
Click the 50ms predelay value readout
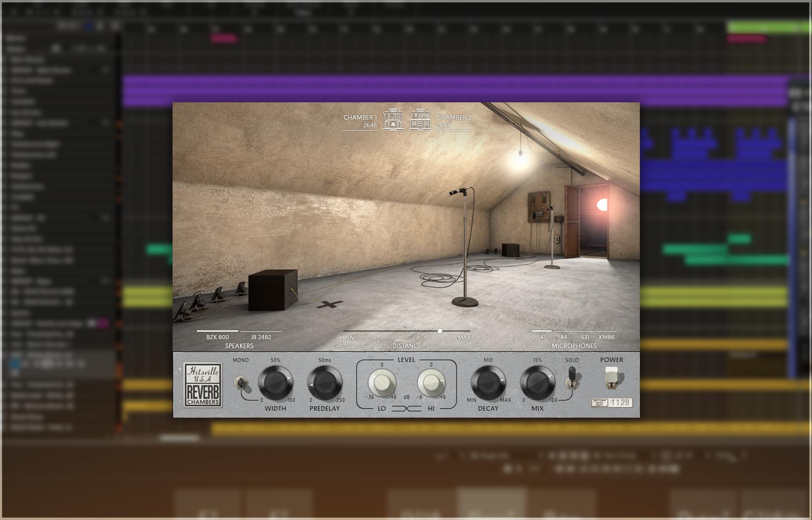click(325, 360)
